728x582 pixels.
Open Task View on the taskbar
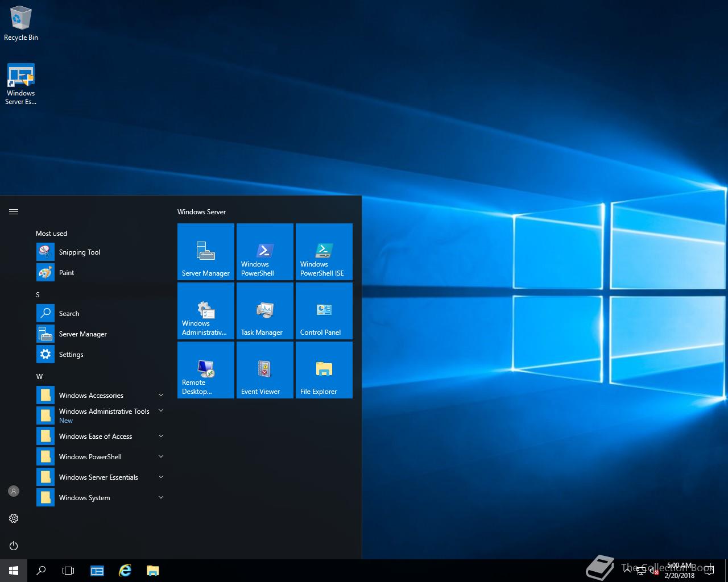point(68,571)
